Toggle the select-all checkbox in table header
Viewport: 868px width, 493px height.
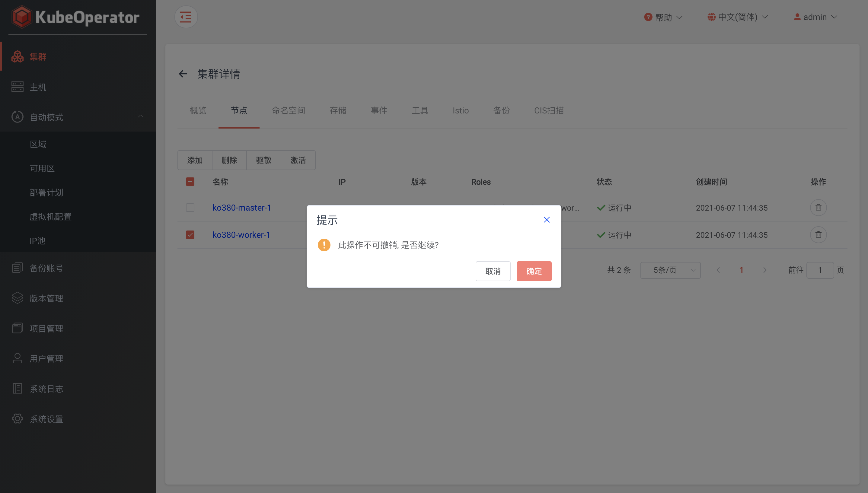190,182
